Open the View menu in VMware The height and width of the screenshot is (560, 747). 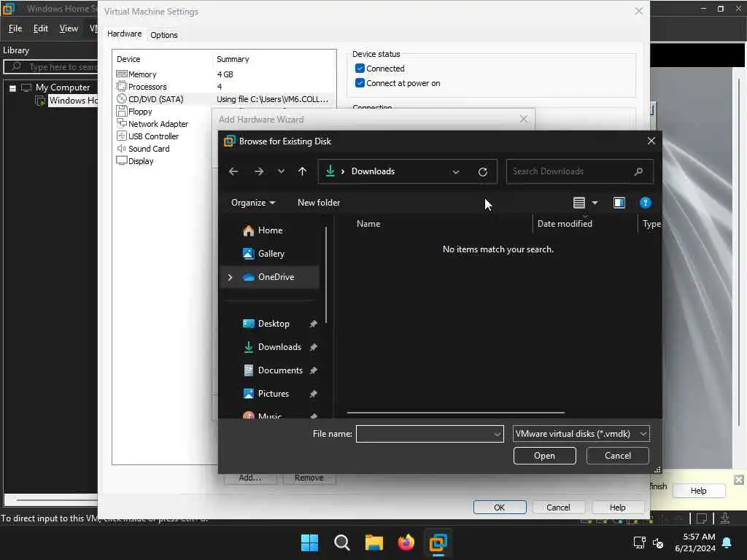[69, 28]
